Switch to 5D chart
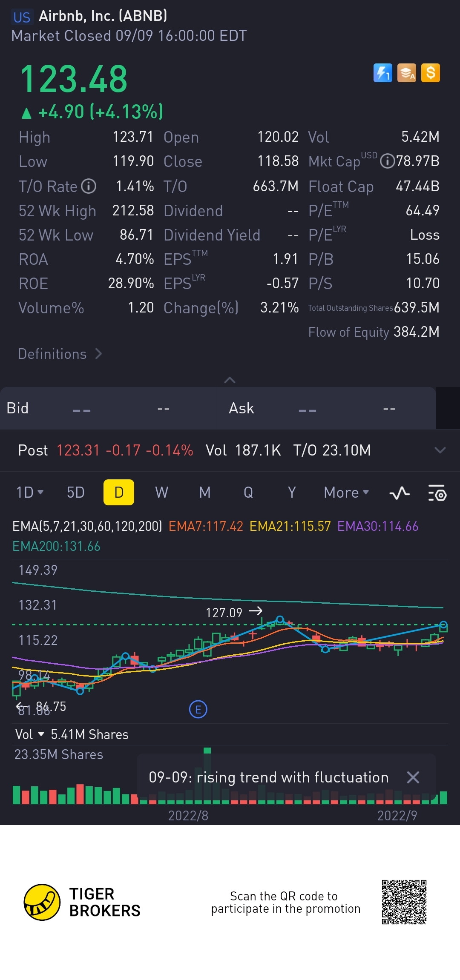The width and height of the screenshot is (460, 980). click(x=76, y=493)
